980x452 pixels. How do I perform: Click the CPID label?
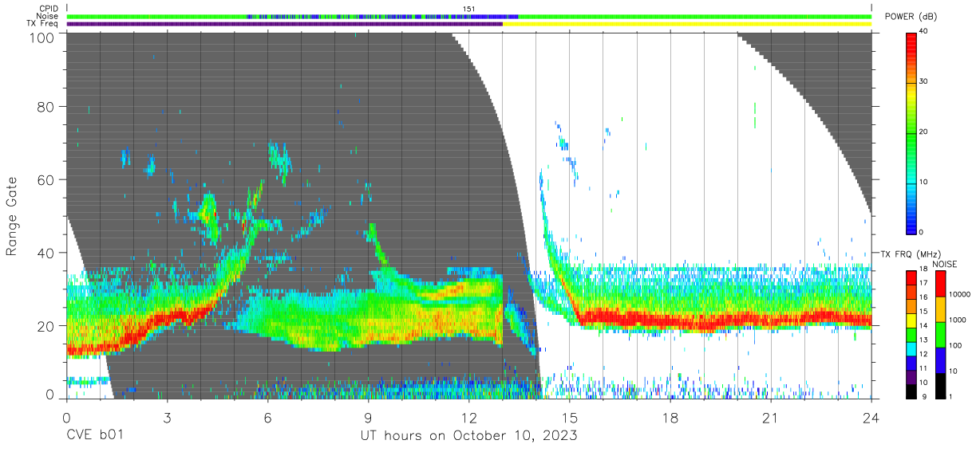[x=48, y=9]
